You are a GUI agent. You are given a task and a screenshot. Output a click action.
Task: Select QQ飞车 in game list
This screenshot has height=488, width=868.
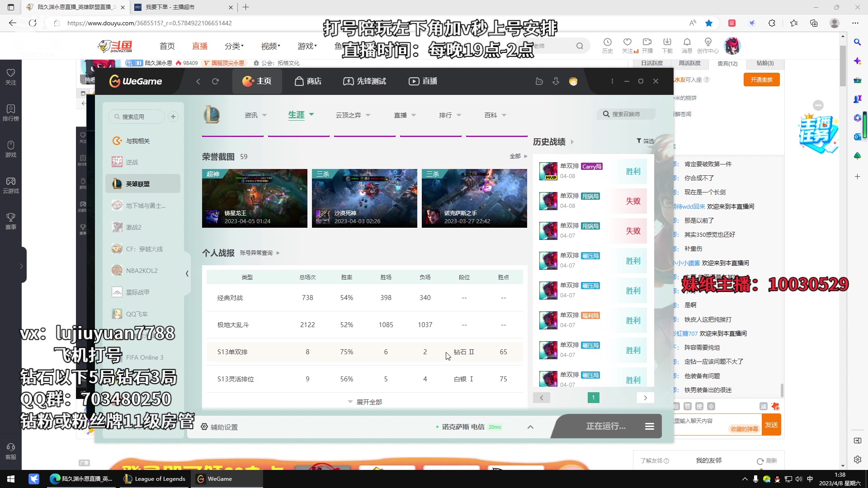(143, 314)
